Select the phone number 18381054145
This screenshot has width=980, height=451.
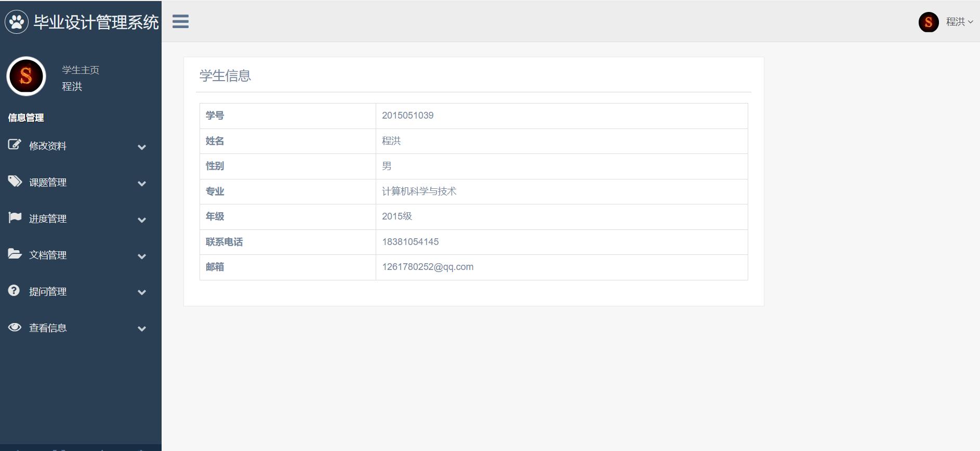click(410, 242)
